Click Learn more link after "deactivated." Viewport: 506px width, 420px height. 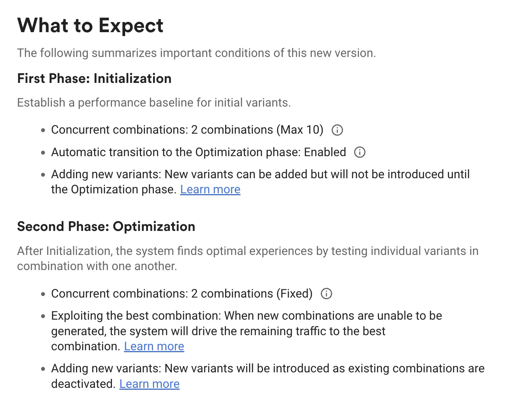tap(150, 384)
